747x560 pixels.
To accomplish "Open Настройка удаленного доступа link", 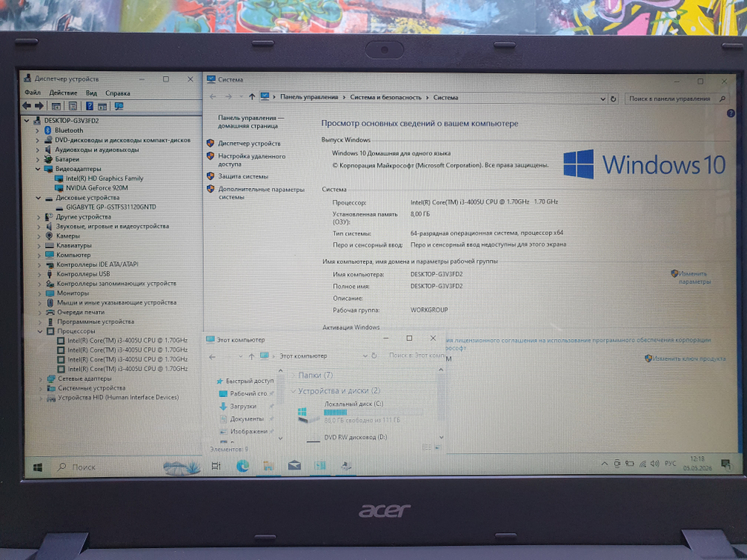I will (252, 160).
